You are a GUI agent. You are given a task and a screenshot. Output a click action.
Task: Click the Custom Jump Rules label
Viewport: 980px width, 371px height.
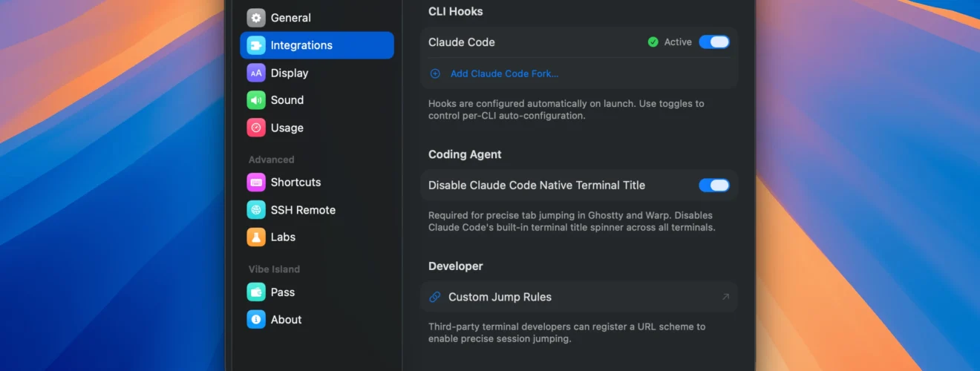[500, 297]
